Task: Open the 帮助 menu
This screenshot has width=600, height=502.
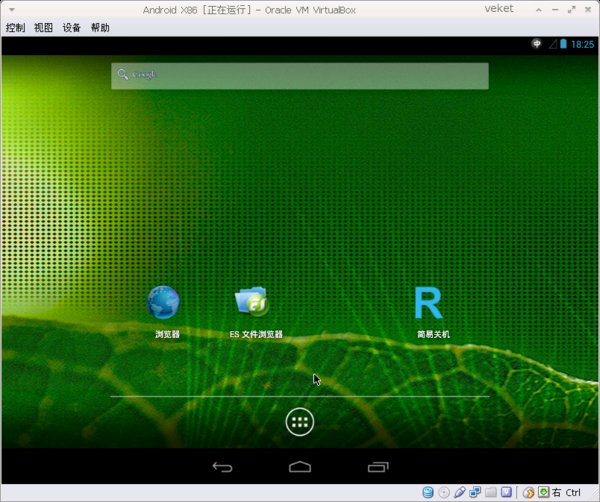Action: tap(100, 28)
